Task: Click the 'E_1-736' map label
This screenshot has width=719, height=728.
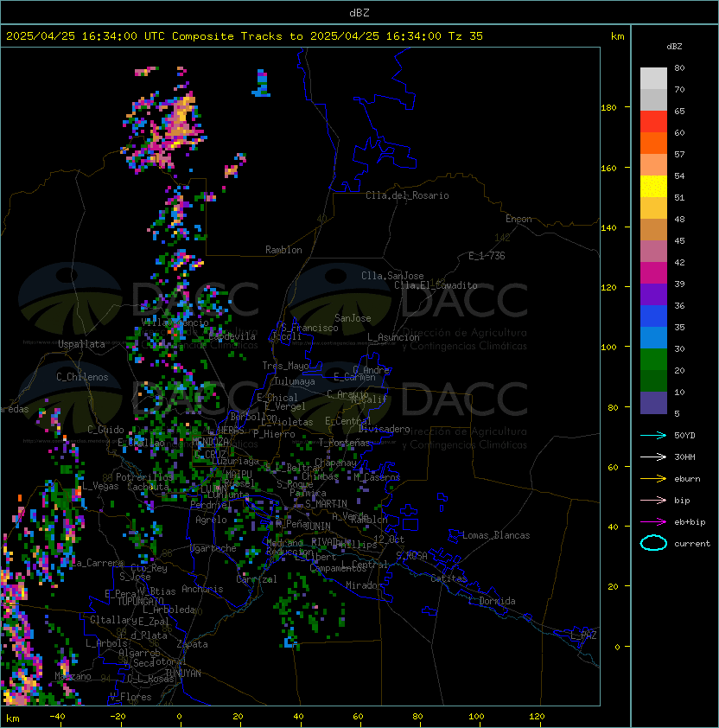Action: tap(487, 256)
